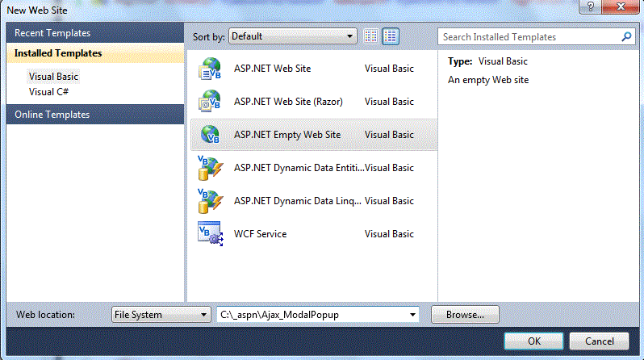Click the Browse... button
The image size is (644, 360).
(465, 315)
